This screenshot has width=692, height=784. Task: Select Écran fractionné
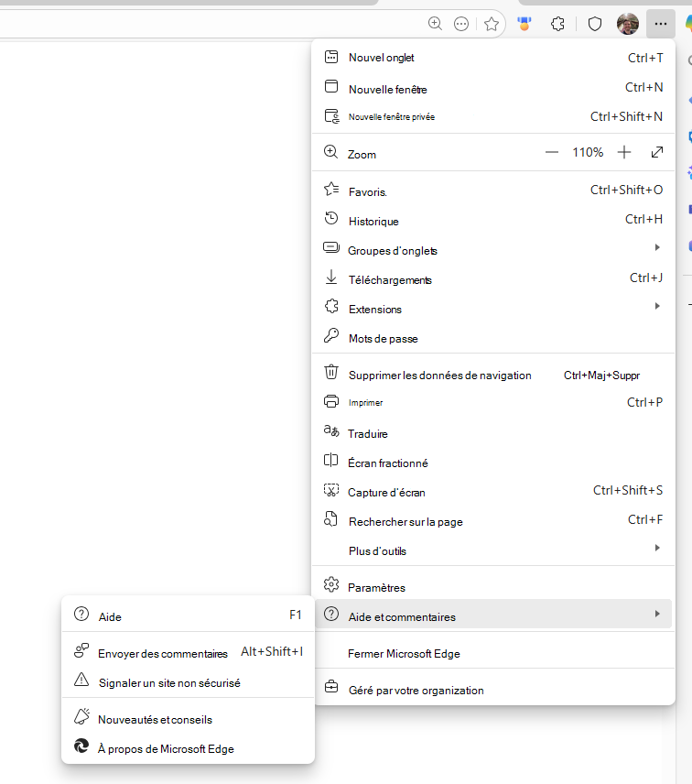pyautogui.click(x=493, y=462)
